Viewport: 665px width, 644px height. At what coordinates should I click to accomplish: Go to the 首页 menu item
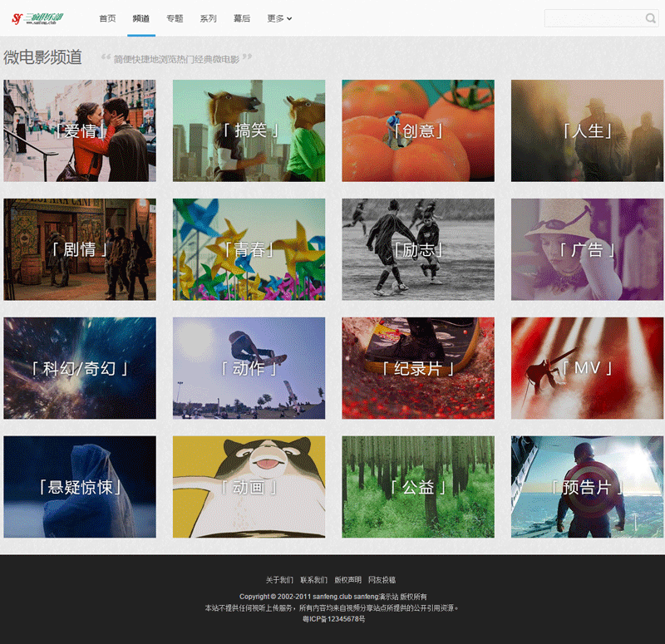pos(107,18)
